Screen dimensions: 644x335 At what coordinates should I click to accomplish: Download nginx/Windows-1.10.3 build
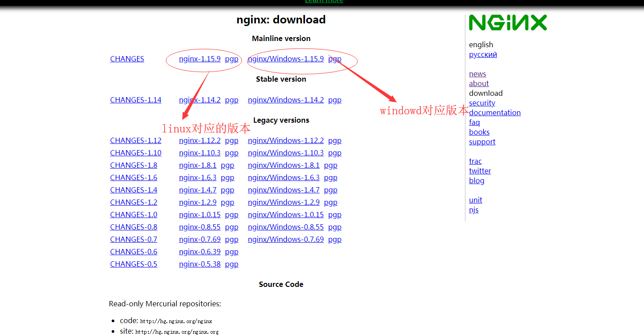click(286, 153)
